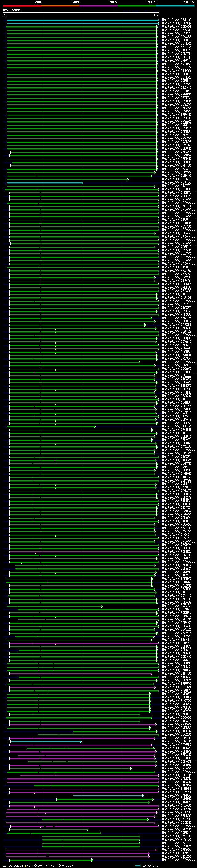Click UniRef100_Q6F444 entry

click(177, 406)
